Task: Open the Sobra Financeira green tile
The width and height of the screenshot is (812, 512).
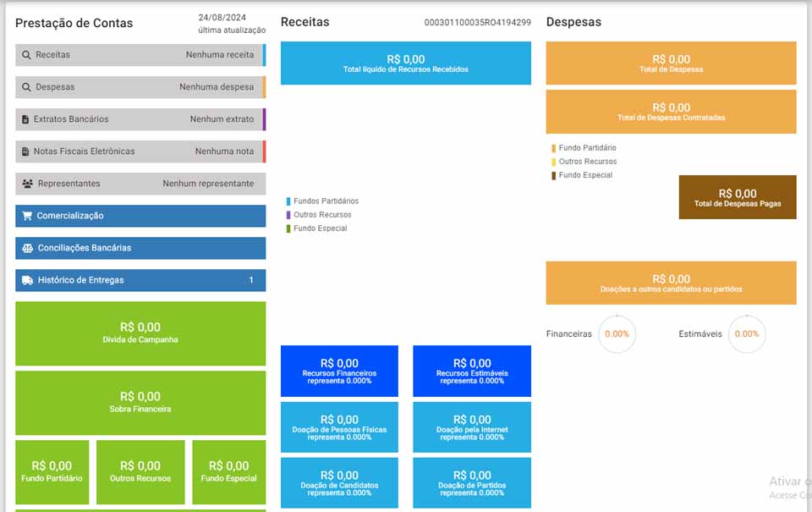Action: click(140, 402)
